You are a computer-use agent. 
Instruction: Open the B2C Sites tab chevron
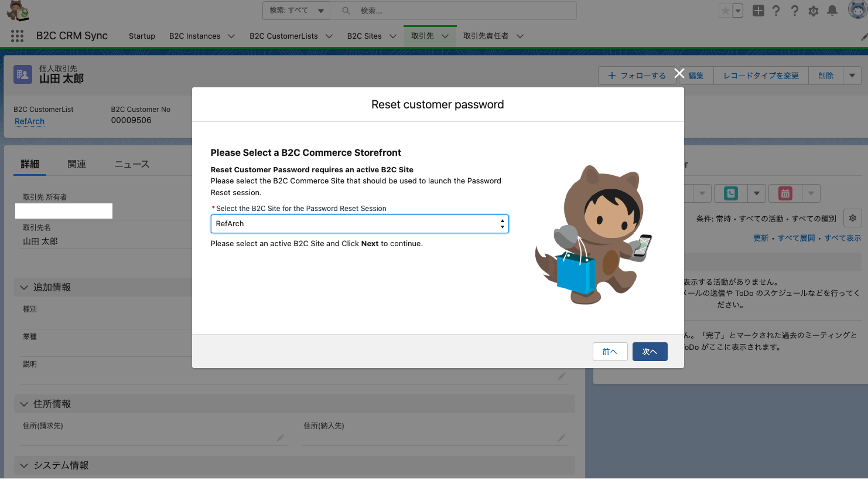[x=393, y=36]
